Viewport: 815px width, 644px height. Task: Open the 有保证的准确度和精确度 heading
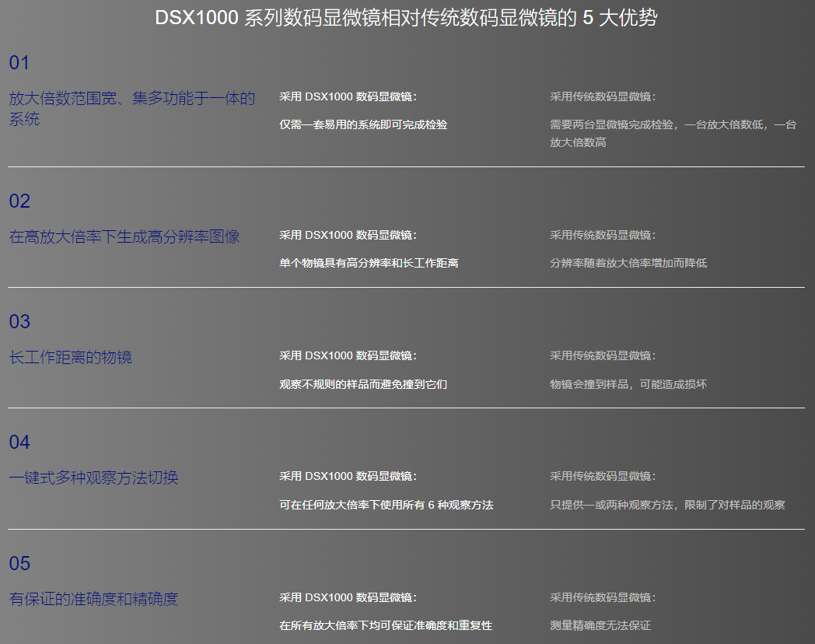[93, 599]
